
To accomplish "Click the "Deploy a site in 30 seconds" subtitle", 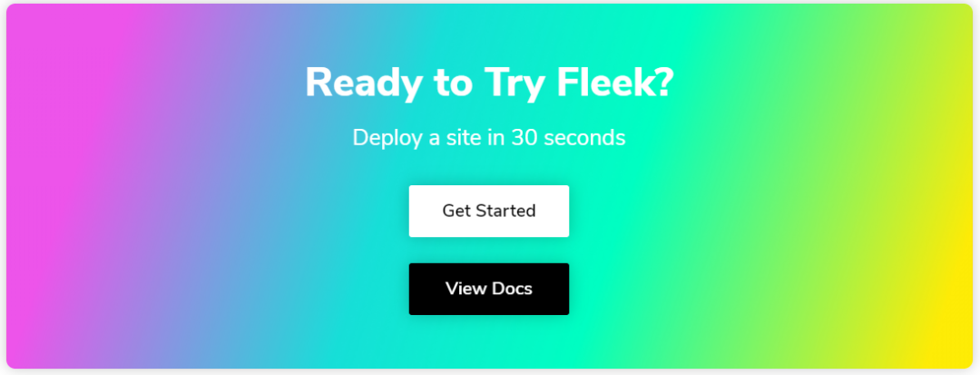I will pos(489,137).
